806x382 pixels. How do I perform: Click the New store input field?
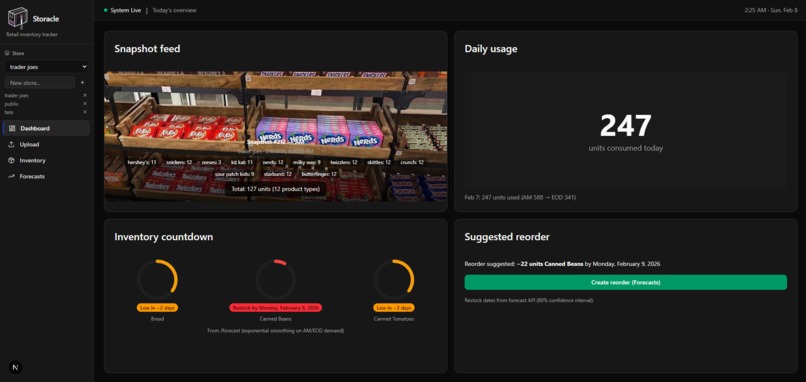40,82
